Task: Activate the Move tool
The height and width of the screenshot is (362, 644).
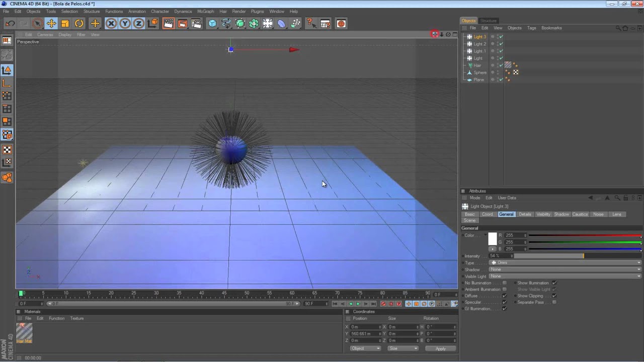Action: [51, 24]
